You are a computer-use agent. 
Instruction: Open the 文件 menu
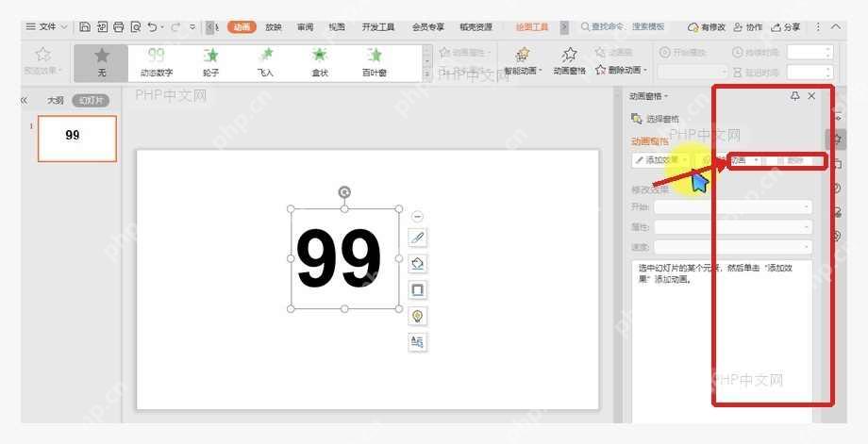click(x=46, y=26)
